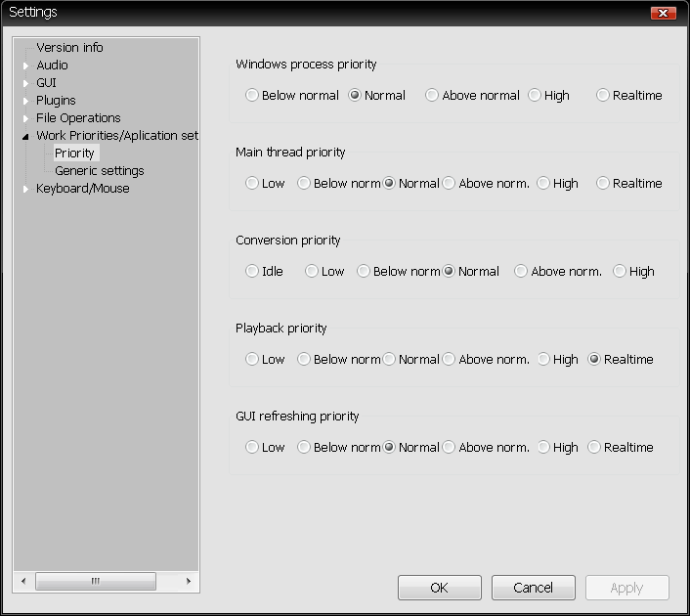This screenshot has height=616, width=690.
Task: Click the tree scrollbar right arrow
Action: tap(189, 581)
